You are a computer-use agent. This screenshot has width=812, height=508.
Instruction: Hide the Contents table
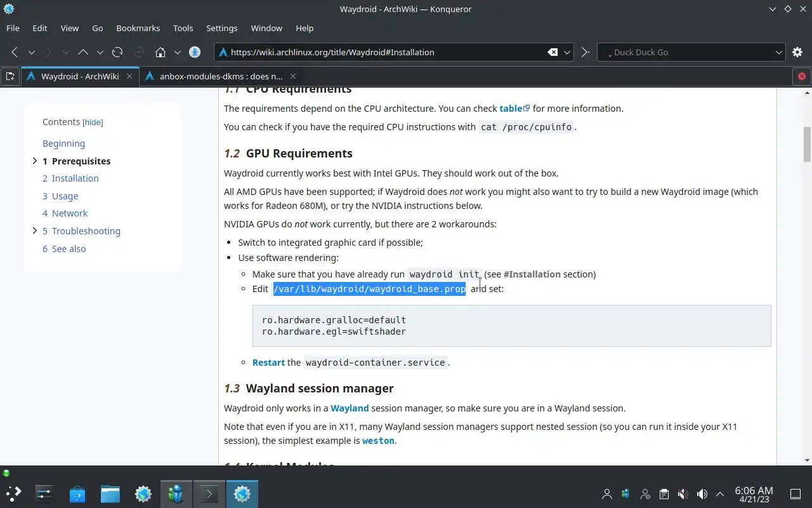(93, 122)
